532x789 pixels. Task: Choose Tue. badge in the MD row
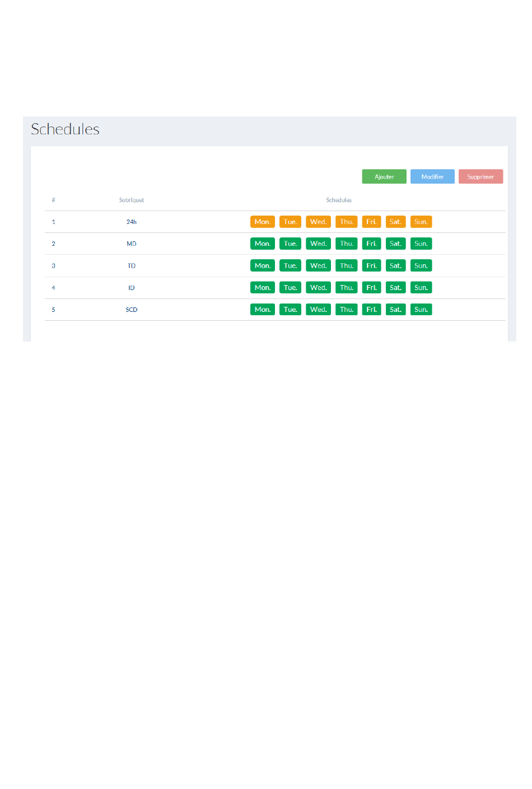[290, 244]
